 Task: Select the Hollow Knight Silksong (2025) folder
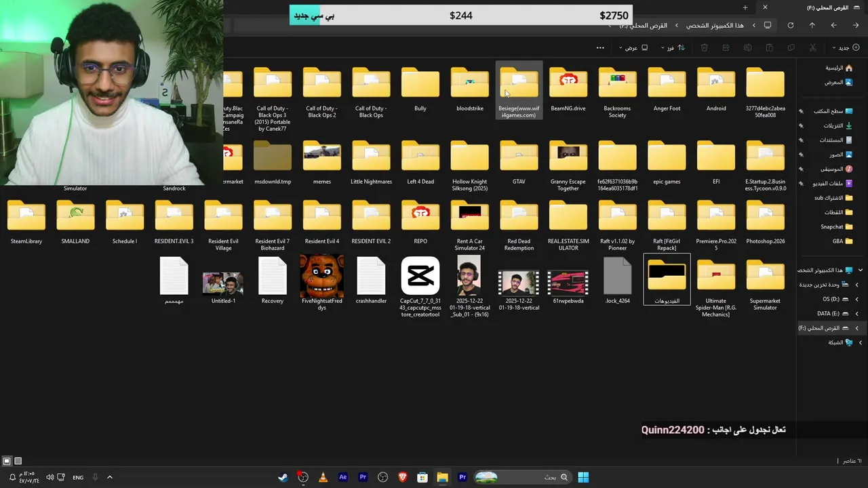point(470,166)
